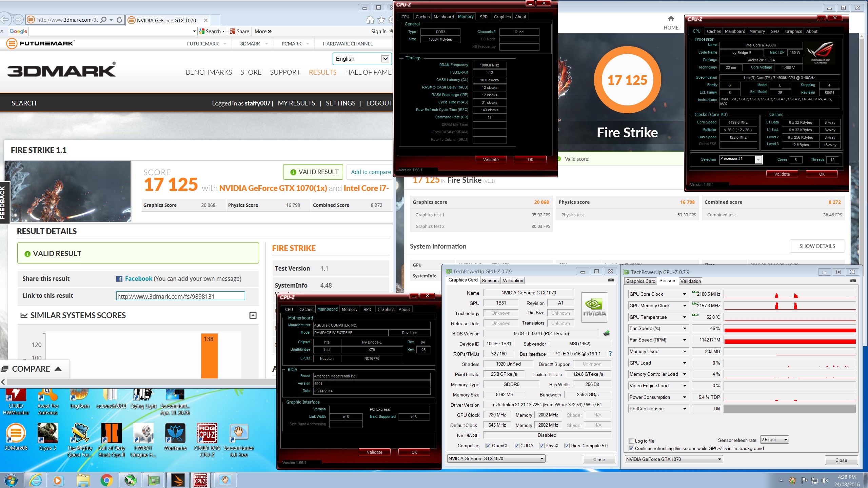The image size is (868, 488).
Task: Click result link URL field
Action: tap(180, 296)
